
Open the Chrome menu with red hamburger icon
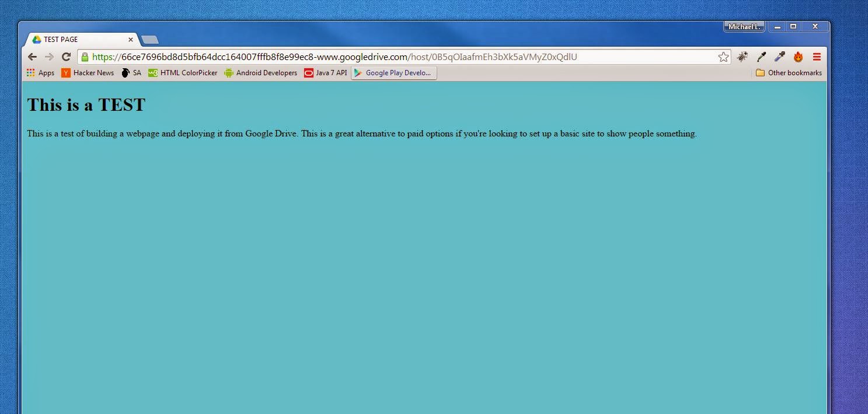817,57
